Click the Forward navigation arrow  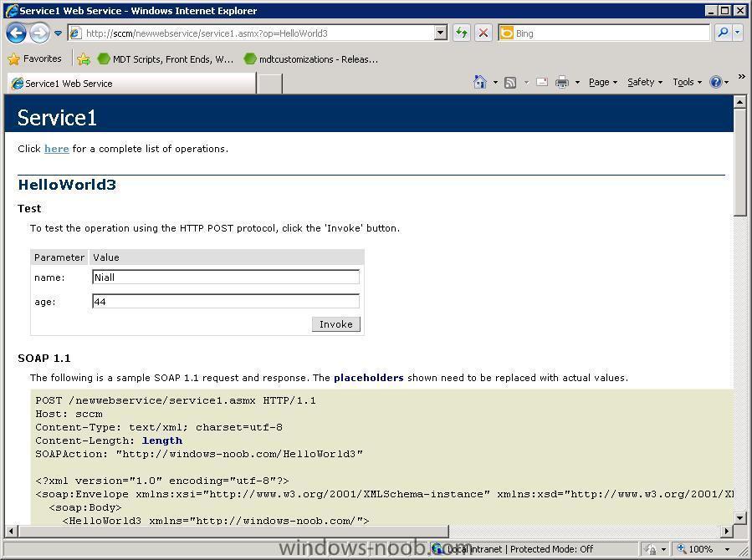pos(39,33)
